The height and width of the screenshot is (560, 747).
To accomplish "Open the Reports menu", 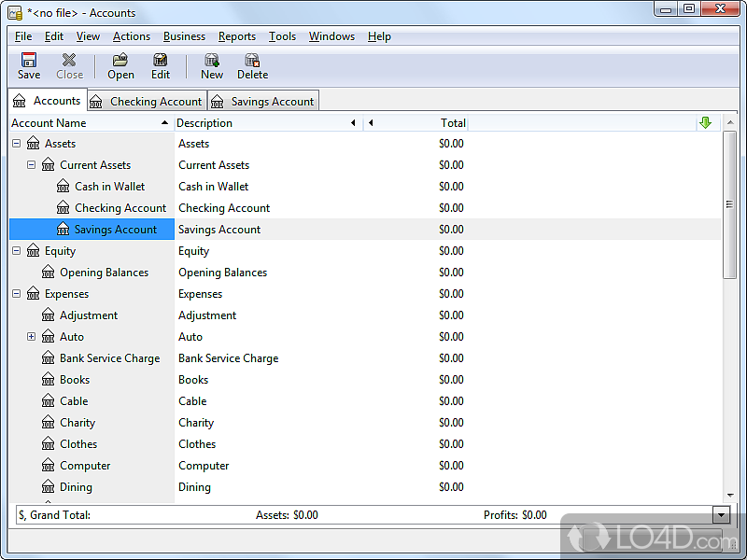I will tap(237, 36).
